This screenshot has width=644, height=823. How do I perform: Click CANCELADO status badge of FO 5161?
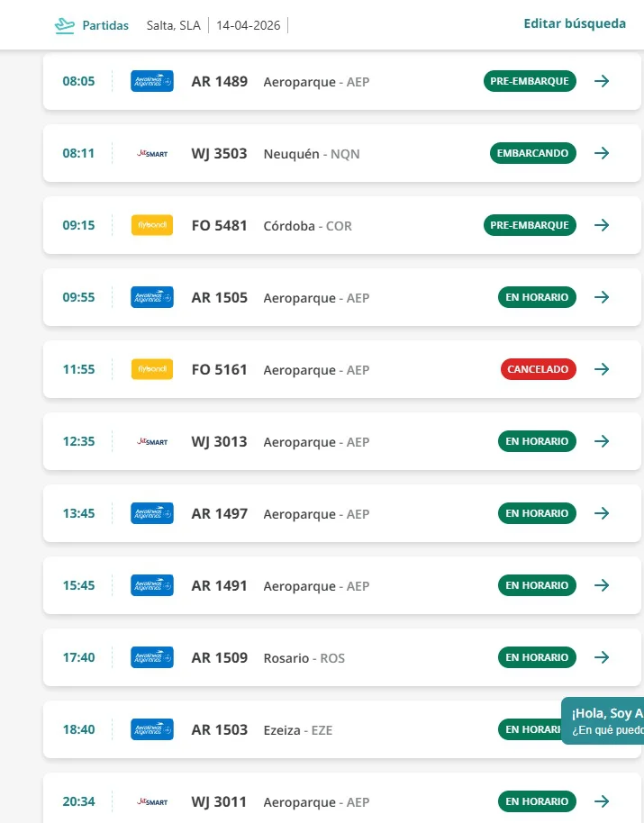pyautogui.click(x=538, y=369)
